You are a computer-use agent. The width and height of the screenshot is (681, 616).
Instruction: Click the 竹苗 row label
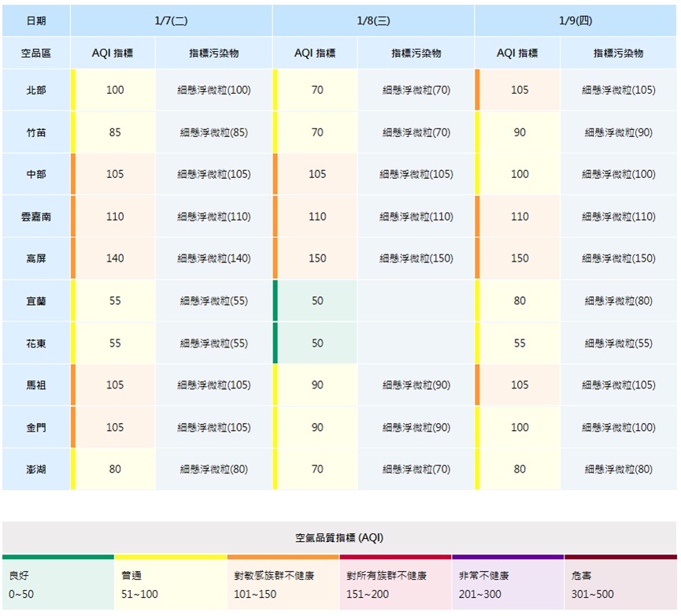pyautogui.click(x=36, y=132)
